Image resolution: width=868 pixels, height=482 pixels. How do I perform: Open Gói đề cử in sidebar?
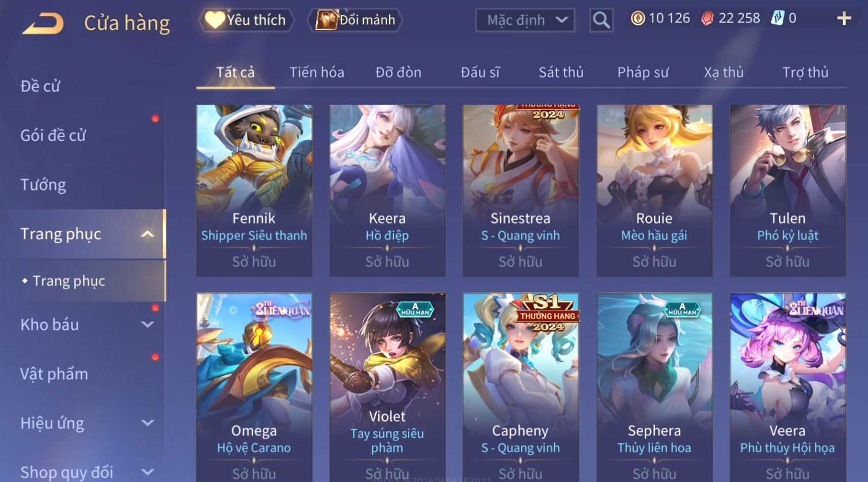(x=53, y=136)
